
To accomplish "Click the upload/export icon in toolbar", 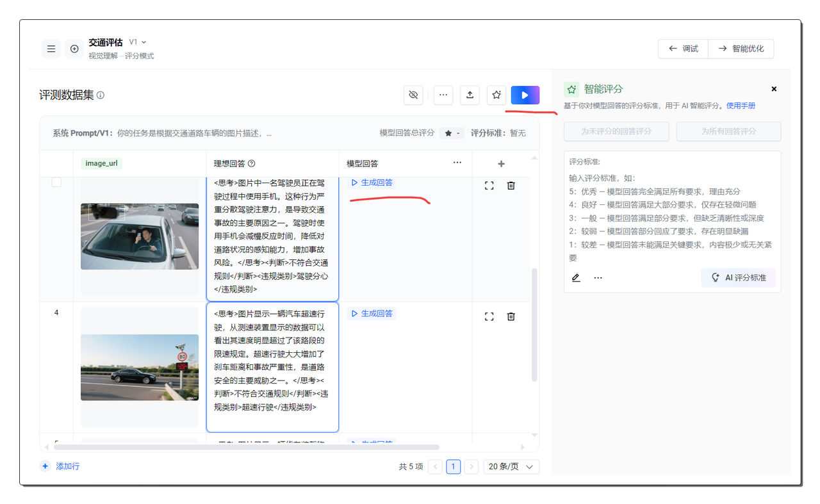I will pos(470,95).
